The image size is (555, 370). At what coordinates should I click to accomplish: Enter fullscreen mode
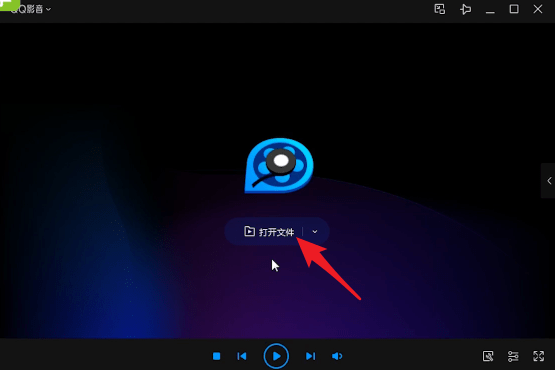coord(538,356)
